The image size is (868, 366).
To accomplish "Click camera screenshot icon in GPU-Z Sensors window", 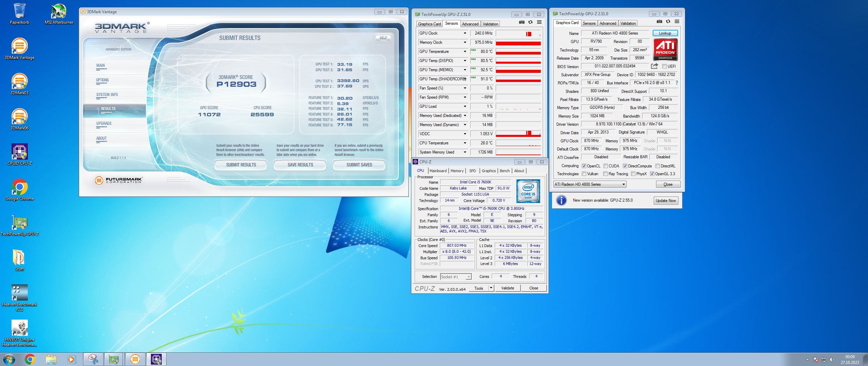I will (x=522, y=22).
